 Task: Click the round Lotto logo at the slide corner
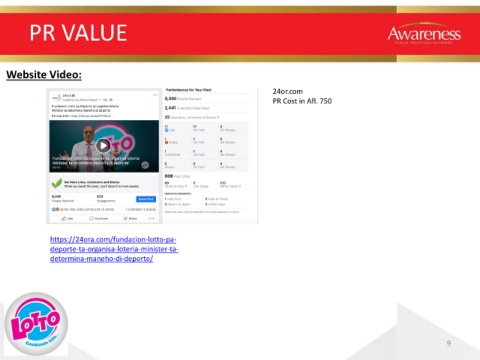(36, 324)
